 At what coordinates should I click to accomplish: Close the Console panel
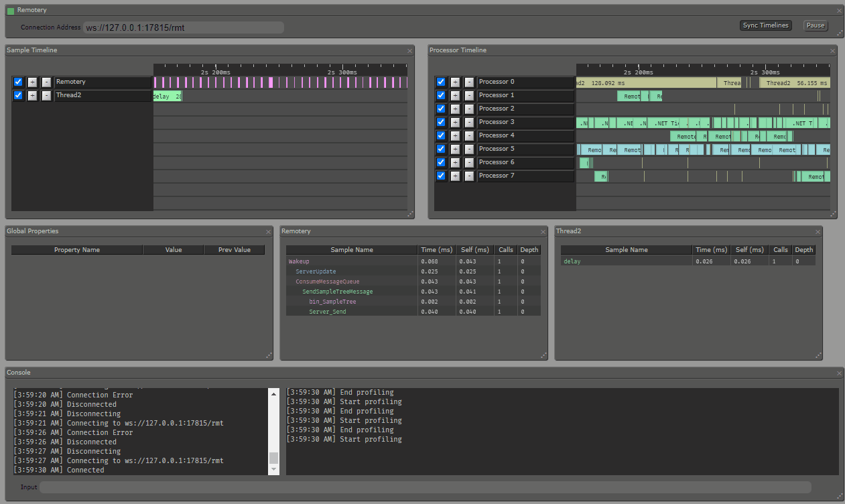(x=839, y=373)
